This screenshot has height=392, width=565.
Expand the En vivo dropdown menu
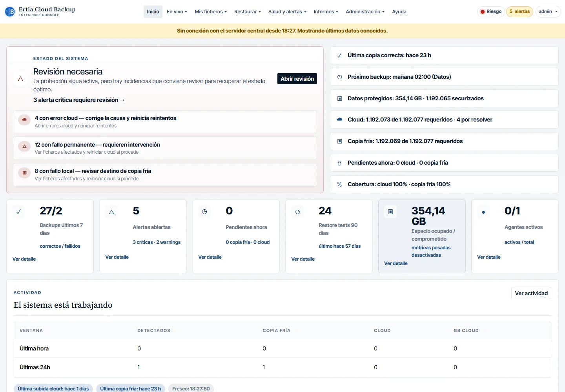[177, 12]
